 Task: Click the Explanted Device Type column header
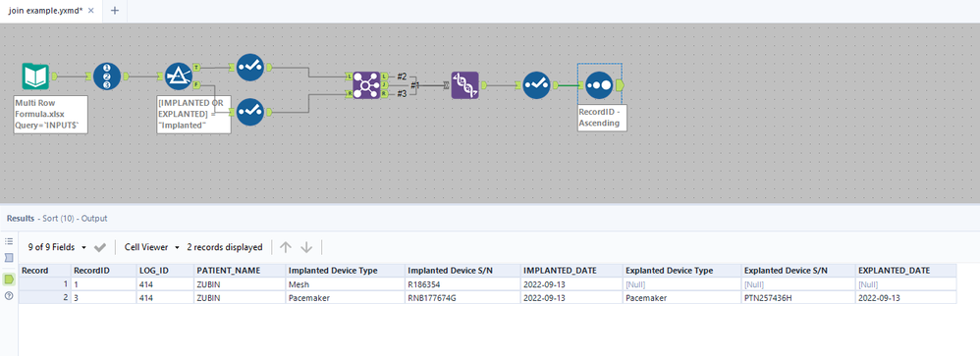click(681, 271)
